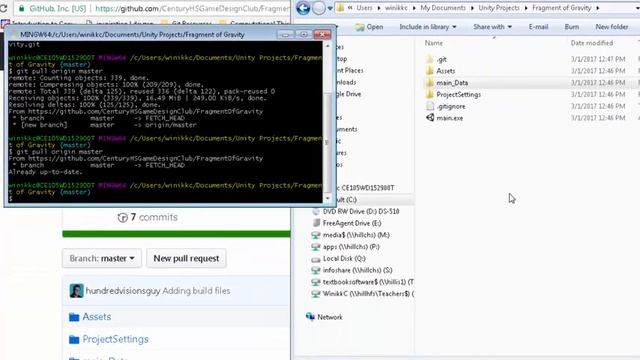The width and height of the screenshot is (640, 360).
Task: Click the MINGW64 terminal scrollbar thumb
Action: (328, 141)
